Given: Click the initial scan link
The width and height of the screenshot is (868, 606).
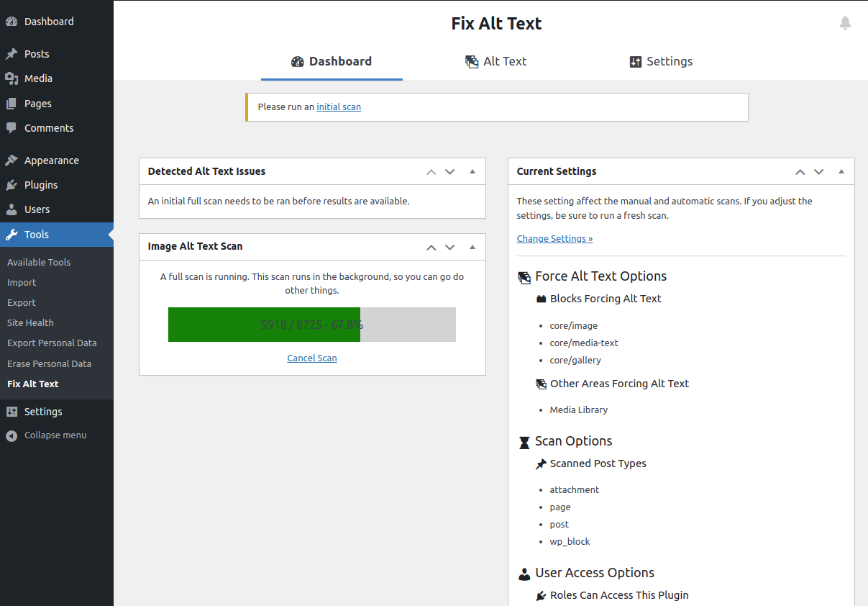Looking at the screenshot, I should (339, 107).
